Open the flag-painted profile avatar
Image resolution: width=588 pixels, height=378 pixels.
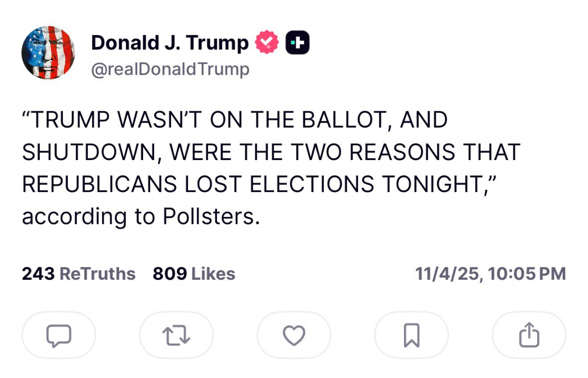48,52
